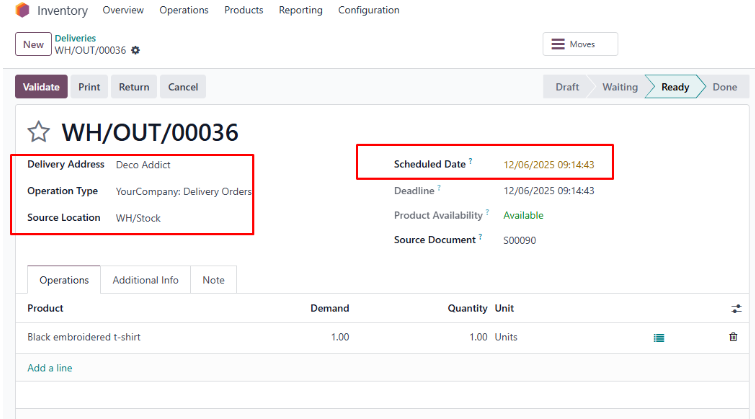Mark WH/OUT/00036 as favorite with star
Viewport: 755px width, 419px height.
[x=38, y=132]
